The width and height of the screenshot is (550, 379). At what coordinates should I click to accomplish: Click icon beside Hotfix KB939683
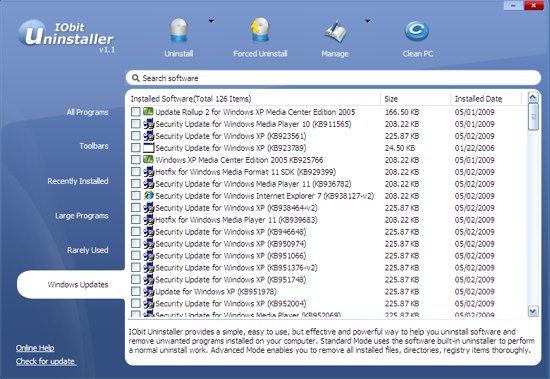148,219
